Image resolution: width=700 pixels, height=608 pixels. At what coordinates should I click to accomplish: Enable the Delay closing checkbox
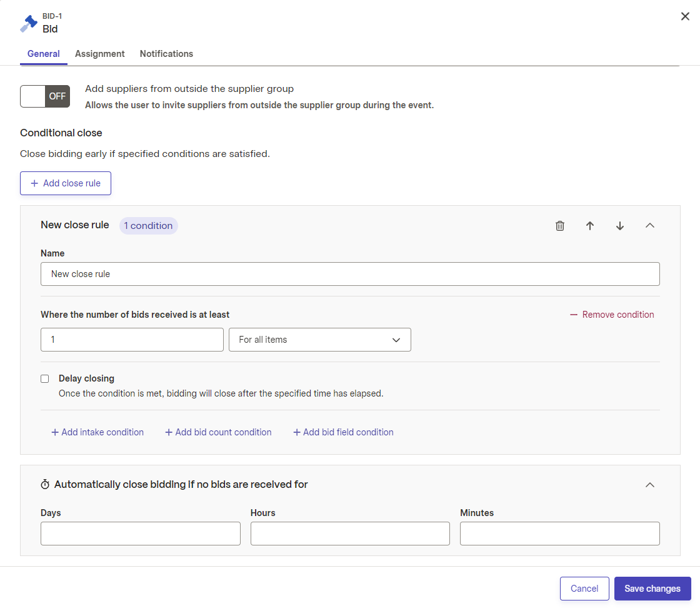[x=44, y=379]
